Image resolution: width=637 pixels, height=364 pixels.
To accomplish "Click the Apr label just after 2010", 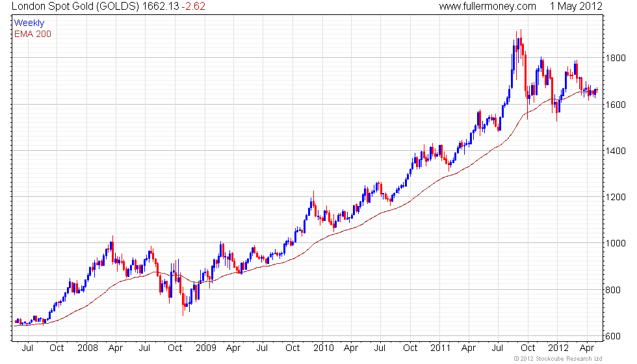I will pyautogui.click(x=351, y=348).
